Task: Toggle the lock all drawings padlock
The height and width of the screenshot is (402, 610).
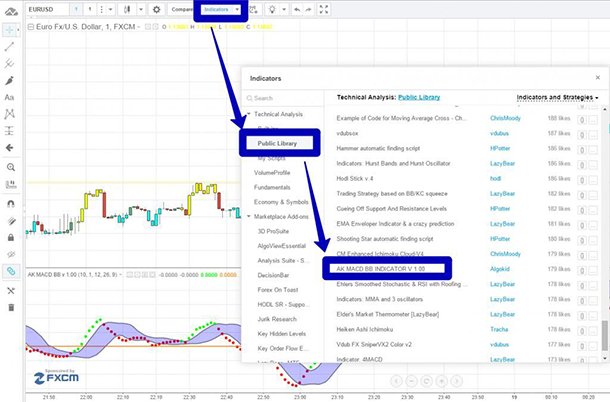Action: coord(11,237)
